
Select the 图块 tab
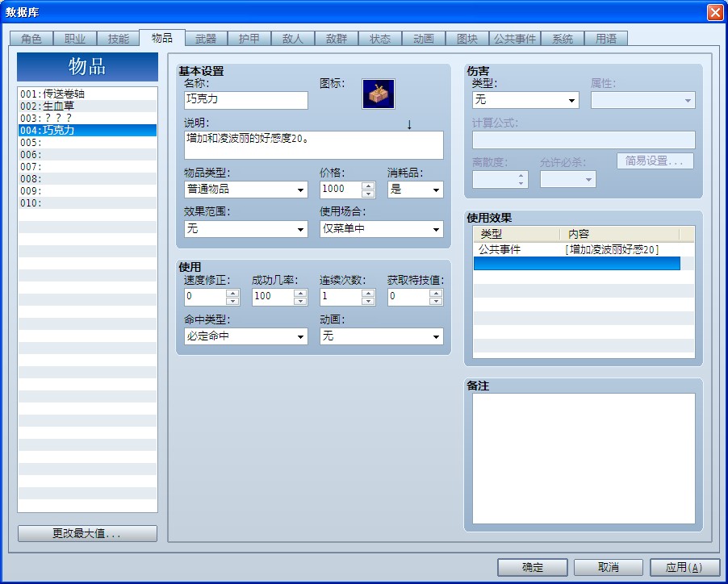point(467,39)
